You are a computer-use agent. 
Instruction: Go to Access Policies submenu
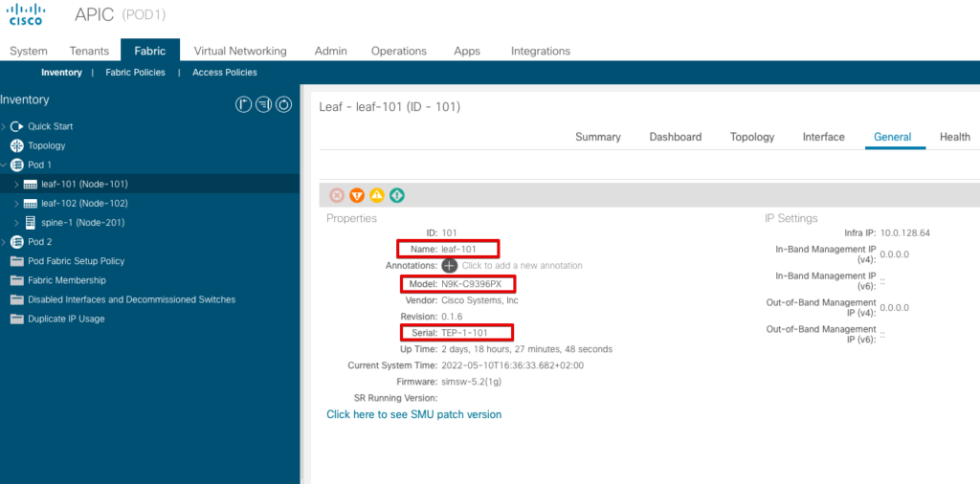pos(224,73)
